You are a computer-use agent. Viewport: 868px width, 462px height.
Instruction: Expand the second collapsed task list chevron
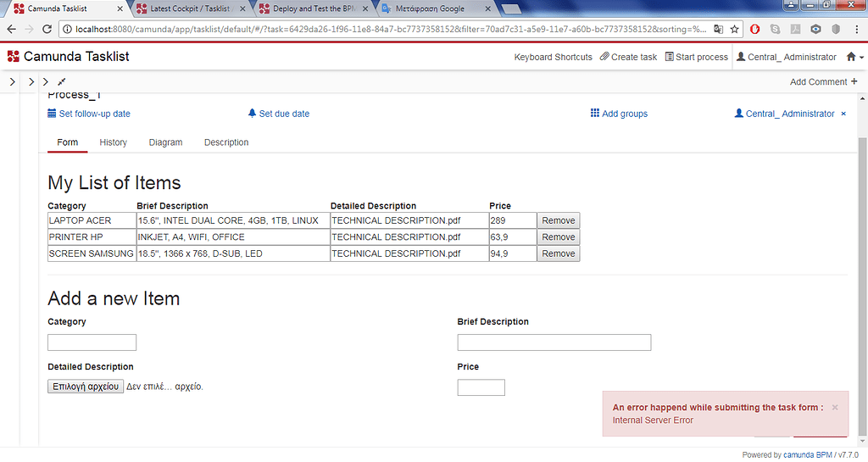pos(31,81)
